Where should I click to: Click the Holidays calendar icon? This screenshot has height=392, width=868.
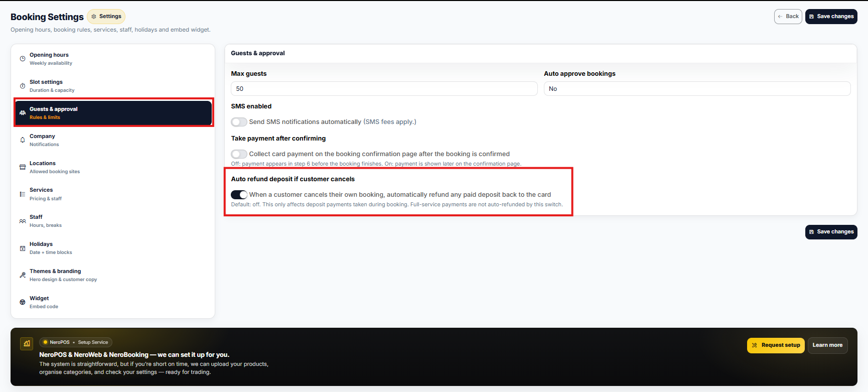(23, 248)
